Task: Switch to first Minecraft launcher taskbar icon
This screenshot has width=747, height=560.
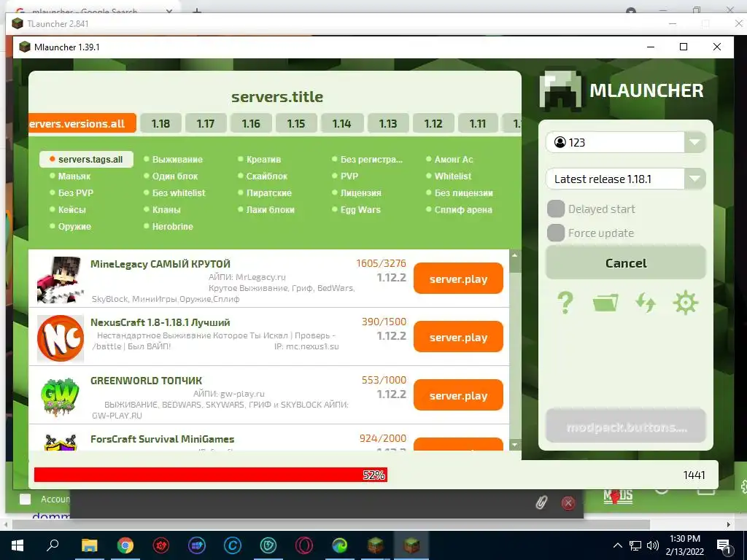Action: [x=376, y=545]
